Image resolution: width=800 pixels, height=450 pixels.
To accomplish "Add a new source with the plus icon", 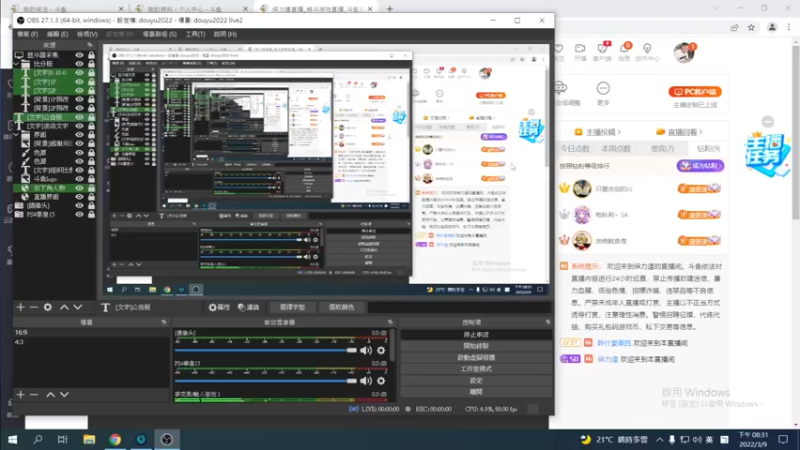I will pyautogui.click(x=20, y=307).
